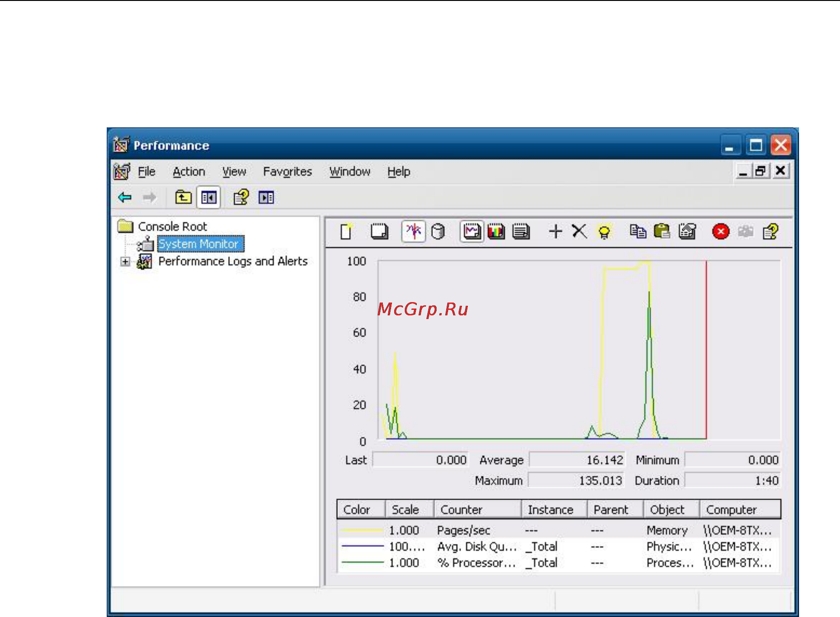Select the Avg. Disk Qu... counter row

click(x=558, y=546)
